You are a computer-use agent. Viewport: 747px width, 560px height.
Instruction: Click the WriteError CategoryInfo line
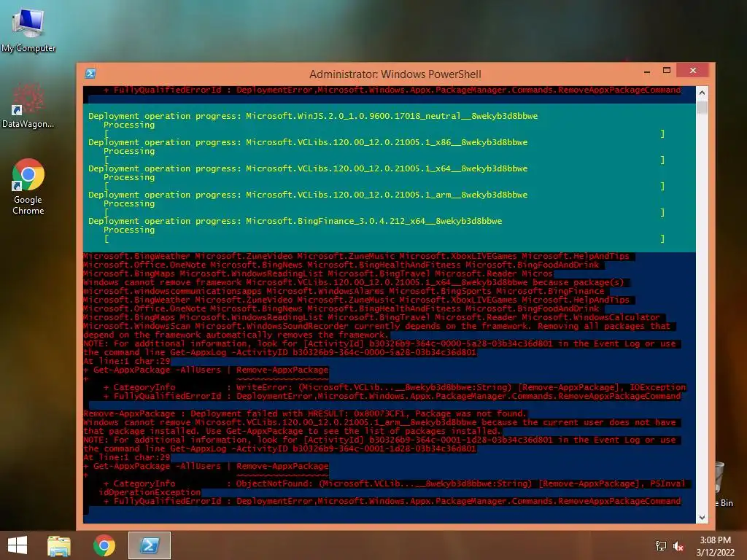click(395, 388)
